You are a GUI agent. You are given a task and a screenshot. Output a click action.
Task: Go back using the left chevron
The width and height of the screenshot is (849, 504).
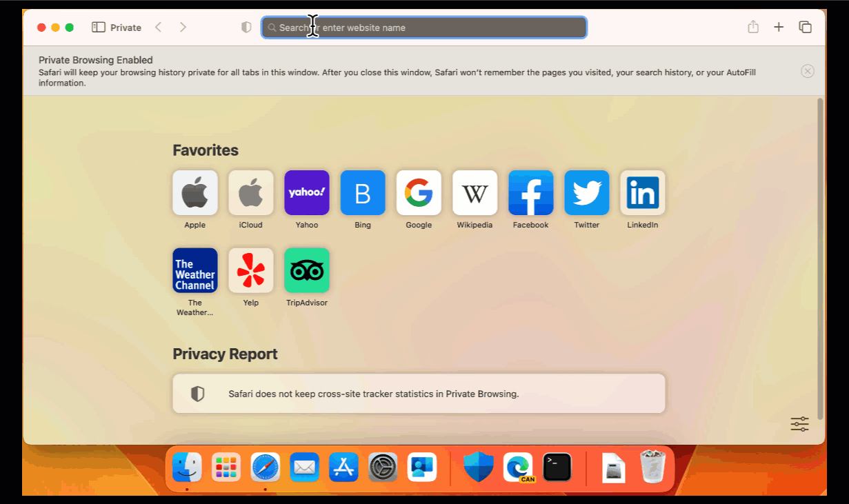pos(159,27)
